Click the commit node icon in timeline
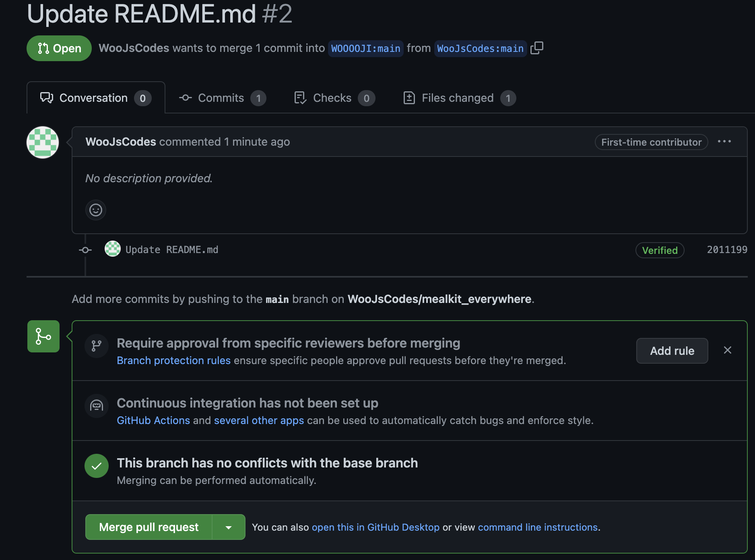Image resolution: width=755 pixels, height=560 pixels. click(85, 250)
